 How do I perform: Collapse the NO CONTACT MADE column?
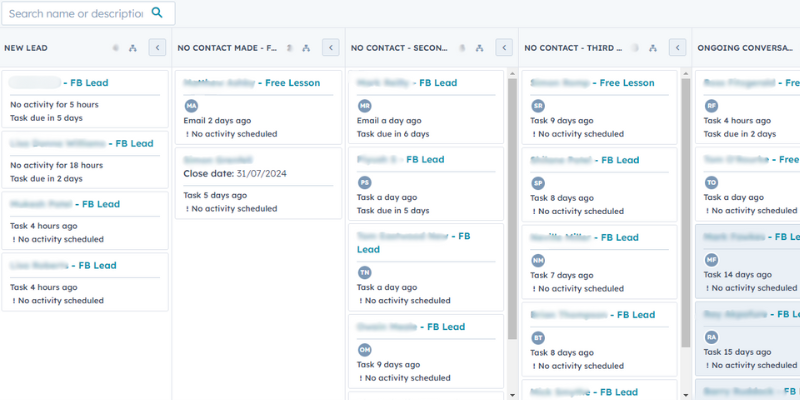click(x=331, y=47)
